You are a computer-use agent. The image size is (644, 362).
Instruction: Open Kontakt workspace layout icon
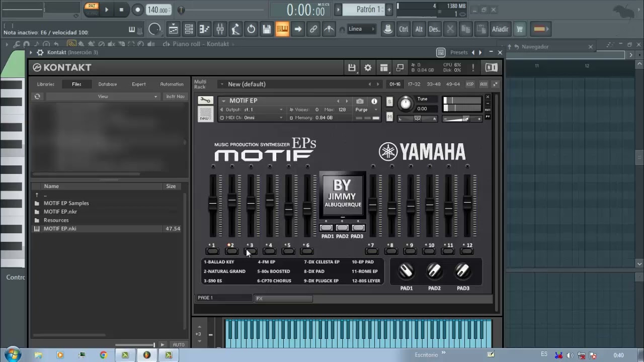[x=384, y=68]
